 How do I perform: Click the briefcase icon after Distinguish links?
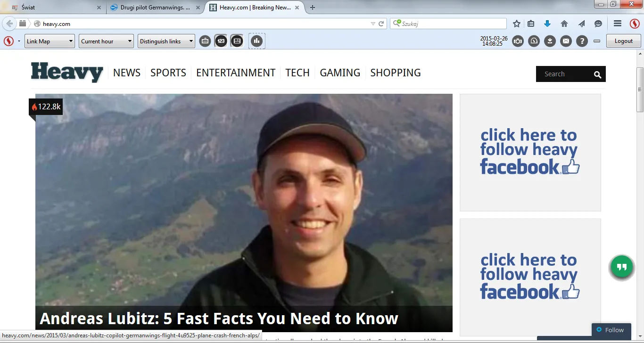(x=205, y=41)
